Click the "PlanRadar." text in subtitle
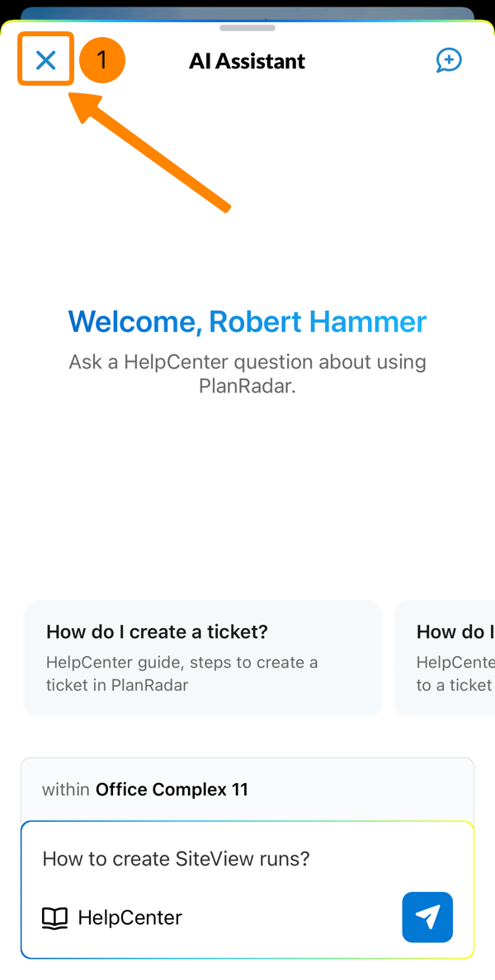The height and width of the screenshot is (980, 495). (x=247, y=385)
